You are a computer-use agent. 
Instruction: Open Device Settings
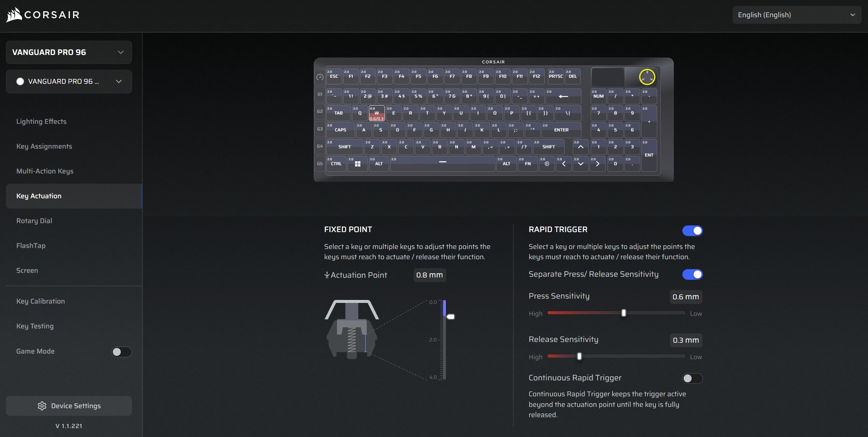[x=69, y=406]
